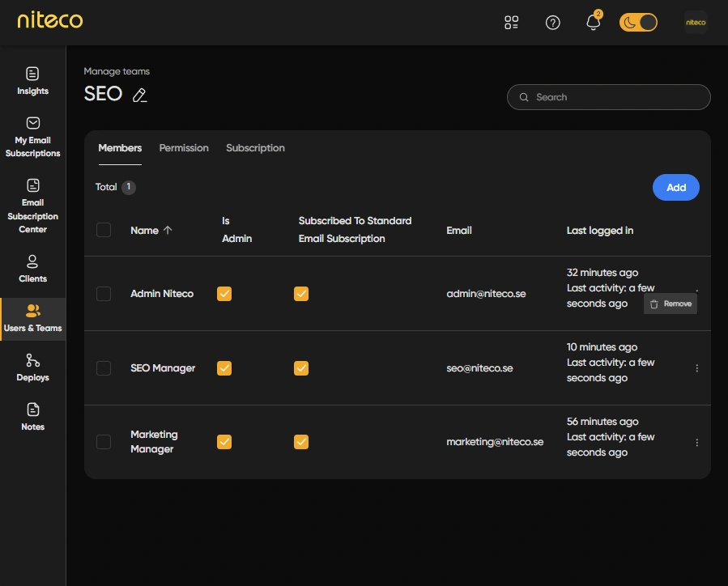Screen dimensions: 728x586
Task: Toggle the select-all header checkbox
Action: [x=104, y=230]
